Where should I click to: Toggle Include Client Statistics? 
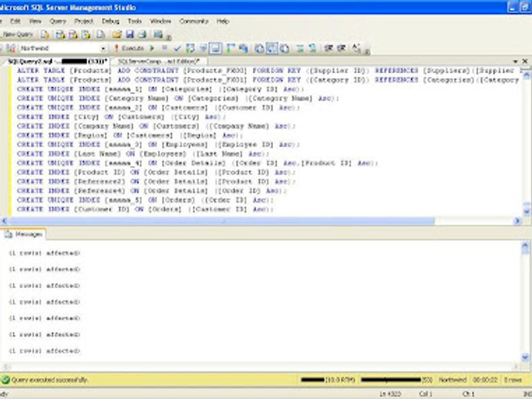[244, 49]
